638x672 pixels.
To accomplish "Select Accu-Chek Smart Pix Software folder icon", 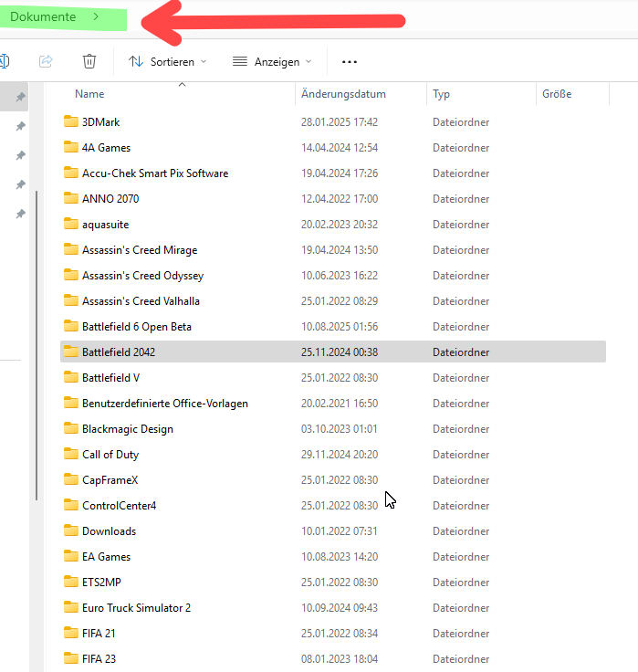I will point(71,173).
